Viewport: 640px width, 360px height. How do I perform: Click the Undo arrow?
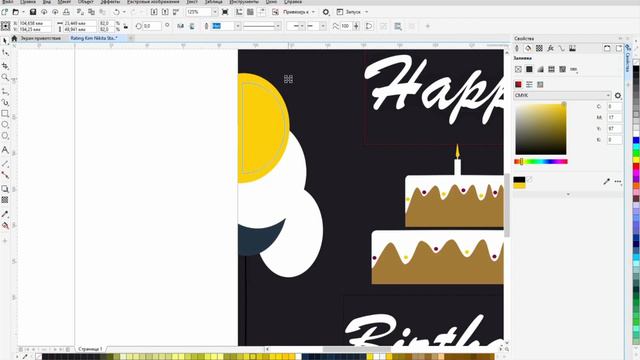coord(116,12)
